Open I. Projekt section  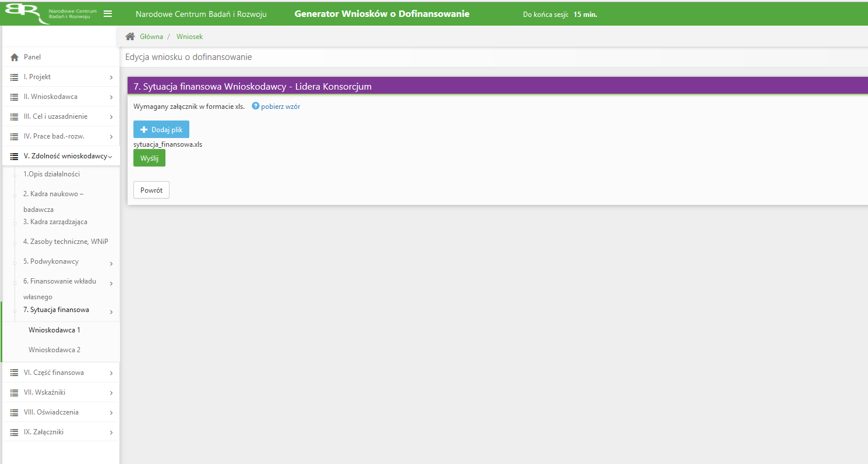pyautogui.click(x=60, y=77)
